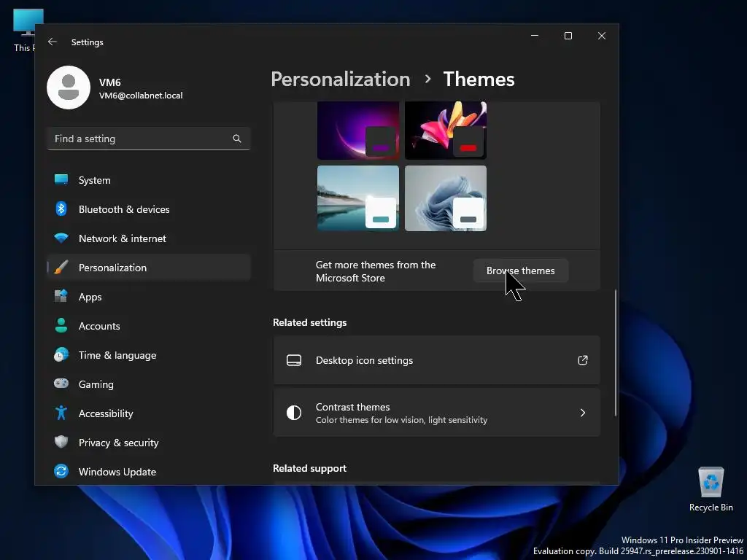Click the back arrow in Settings

pyautogui.click(x=53, y=42)
